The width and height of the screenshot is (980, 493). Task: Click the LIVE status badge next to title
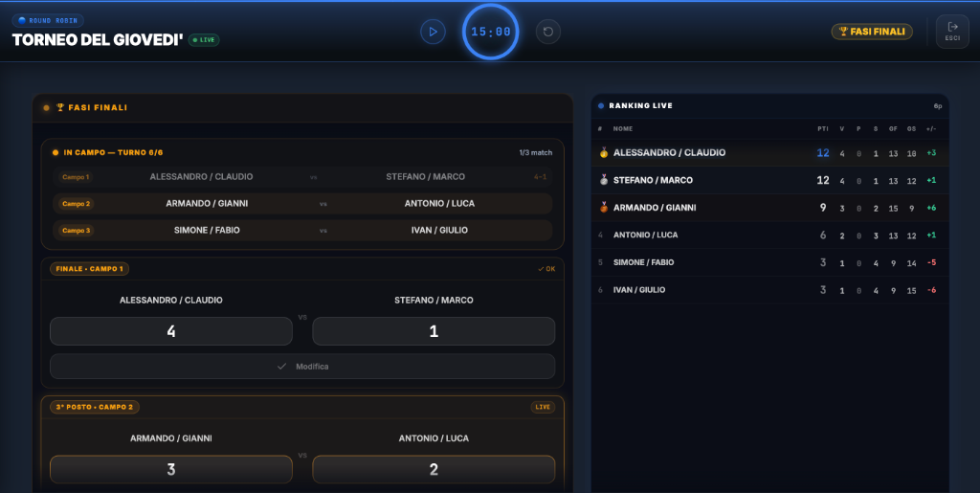204,40
